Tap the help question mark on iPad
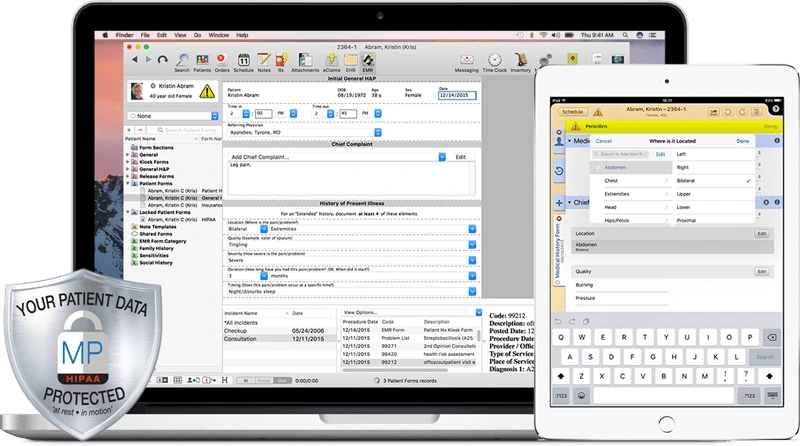The height and width of the screenshot is (446, 800). tap(776, 109)
